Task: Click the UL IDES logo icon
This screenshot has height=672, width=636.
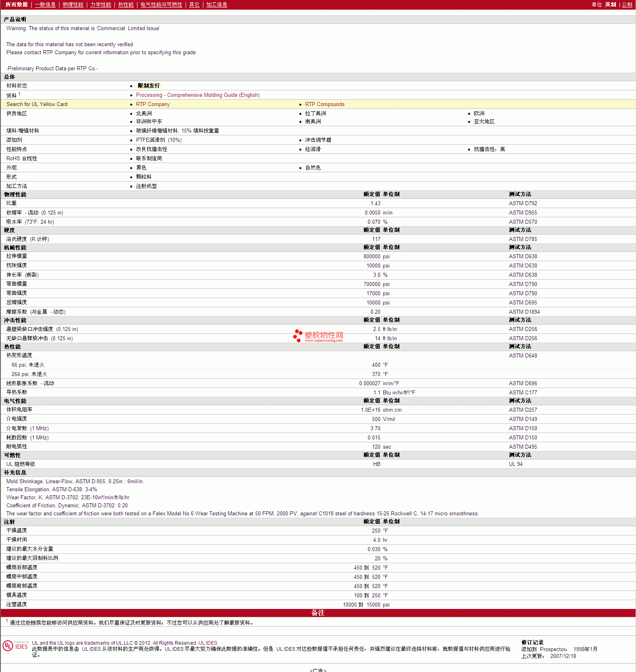Action: (15, 645)
